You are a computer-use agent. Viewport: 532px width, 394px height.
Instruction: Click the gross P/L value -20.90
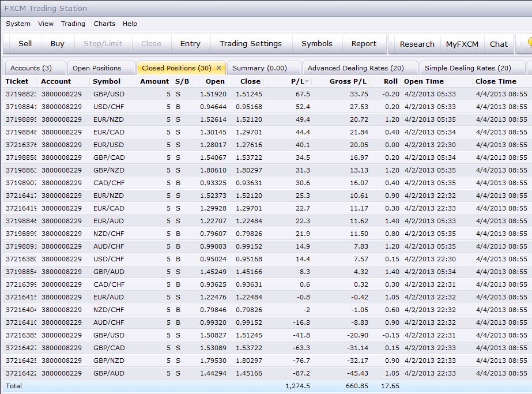(357, 335)
